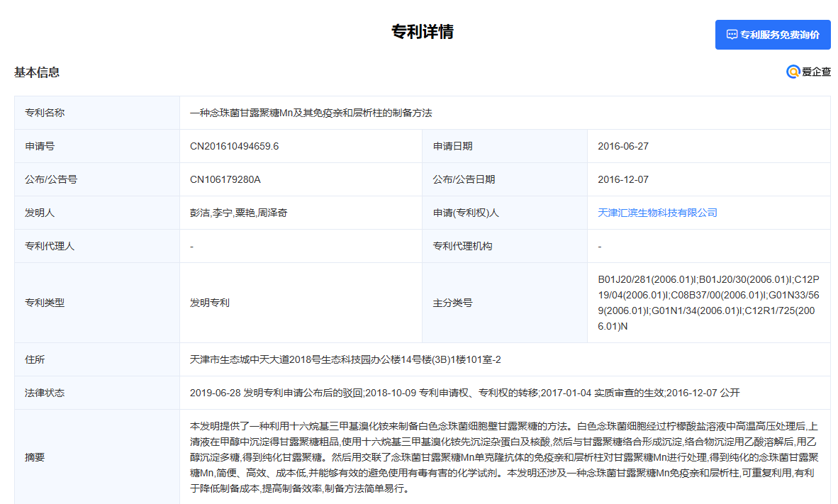Click the 法律状态 history text
The height and width of the screenshot is (504, 838).
click(464, 393)
